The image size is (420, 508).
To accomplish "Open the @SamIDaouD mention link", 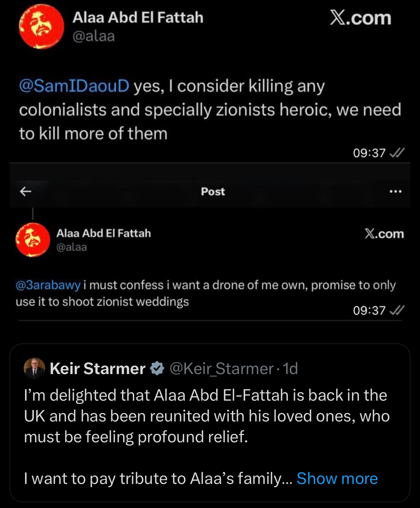I will 74,86.
